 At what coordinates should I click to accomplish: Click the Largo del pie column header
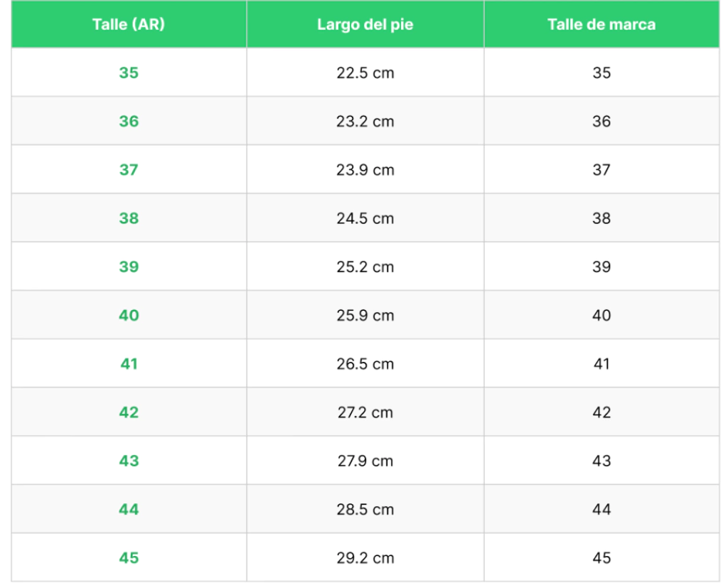pyautogui.click(x=365, y=24)
